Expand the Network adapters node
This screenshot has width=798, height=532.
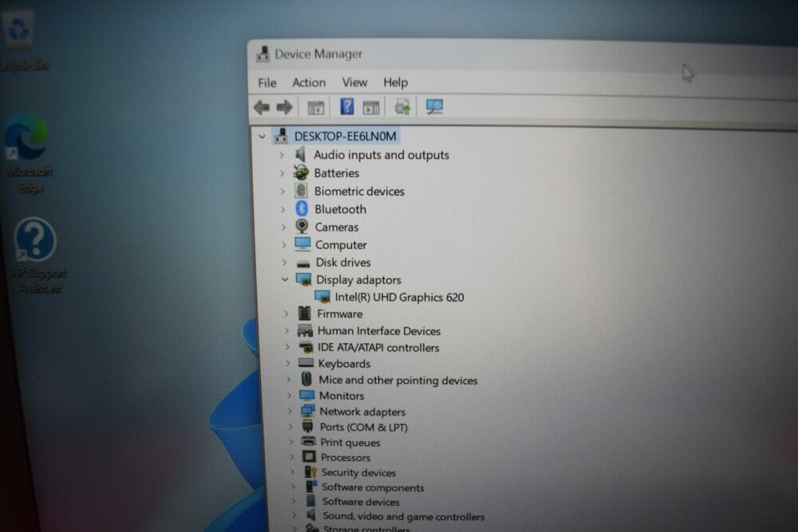(x=290, y=411)
